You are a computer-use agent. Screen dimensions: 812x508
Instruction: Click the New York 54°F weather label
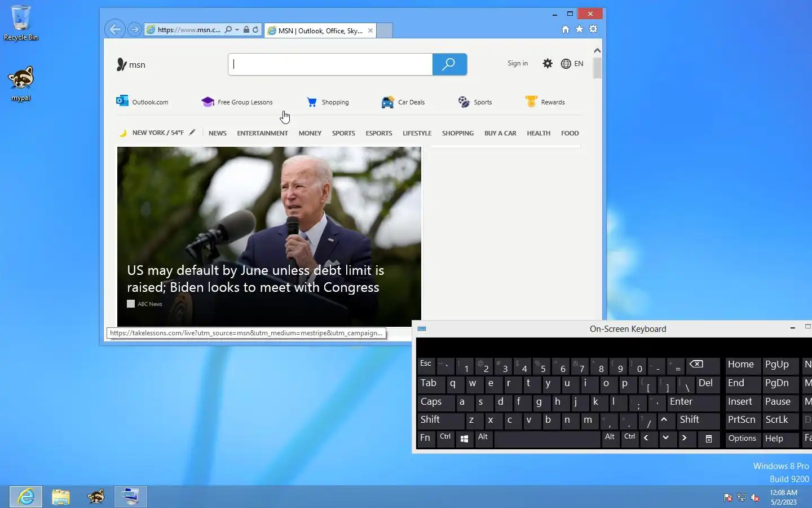[158, 133]
